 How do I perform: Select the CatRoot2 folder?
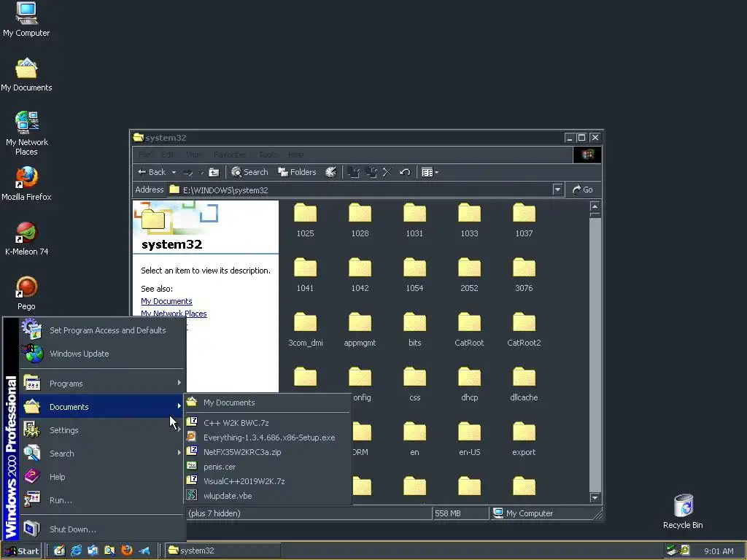click(524, 330)
